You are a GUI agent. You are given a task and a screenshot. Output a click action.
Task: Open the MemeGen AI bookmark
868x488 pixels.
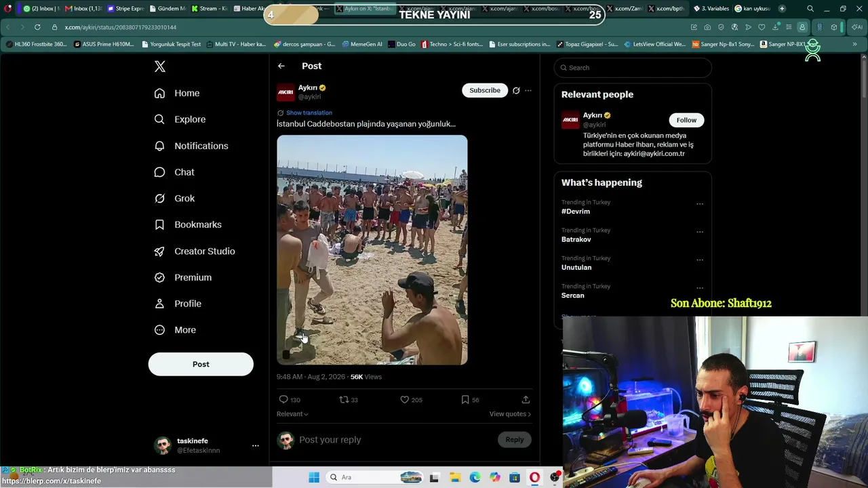(362, 44)
